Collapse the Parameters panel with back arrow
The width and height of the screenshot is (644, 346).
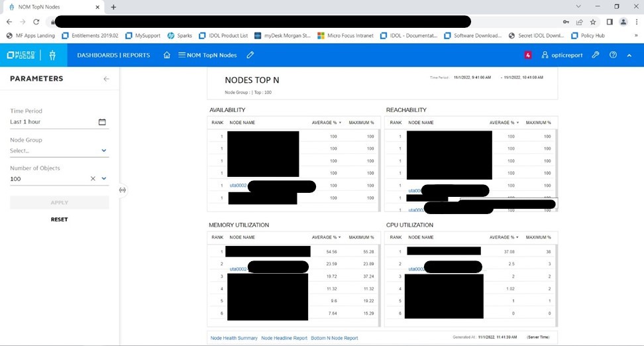click(x=107, y=79)
